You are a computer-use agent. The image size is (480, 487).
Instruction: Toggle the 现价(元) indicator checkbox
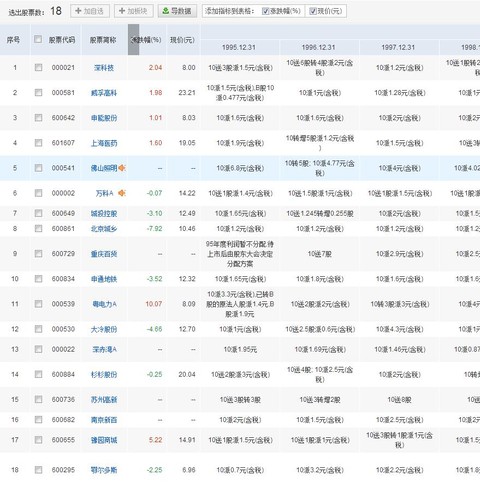point(313,11)
